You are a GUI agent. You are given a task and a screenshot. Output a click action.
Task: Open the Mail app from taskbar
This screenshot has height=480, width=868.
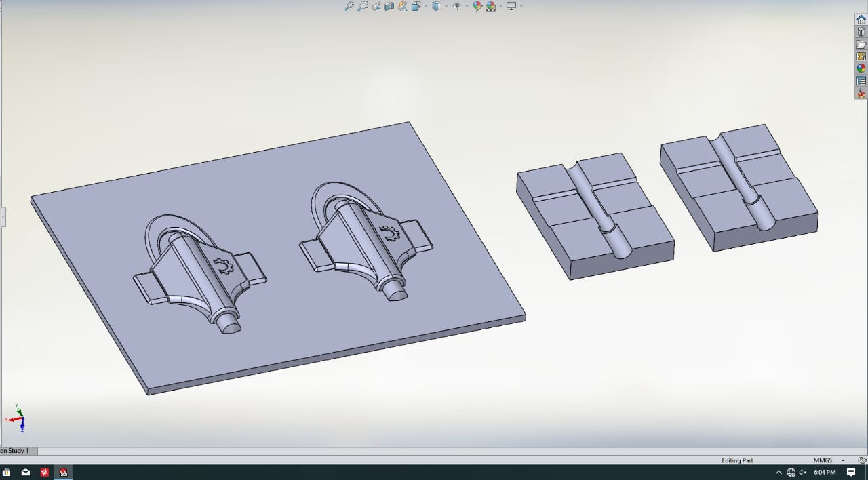coord(26,473)
